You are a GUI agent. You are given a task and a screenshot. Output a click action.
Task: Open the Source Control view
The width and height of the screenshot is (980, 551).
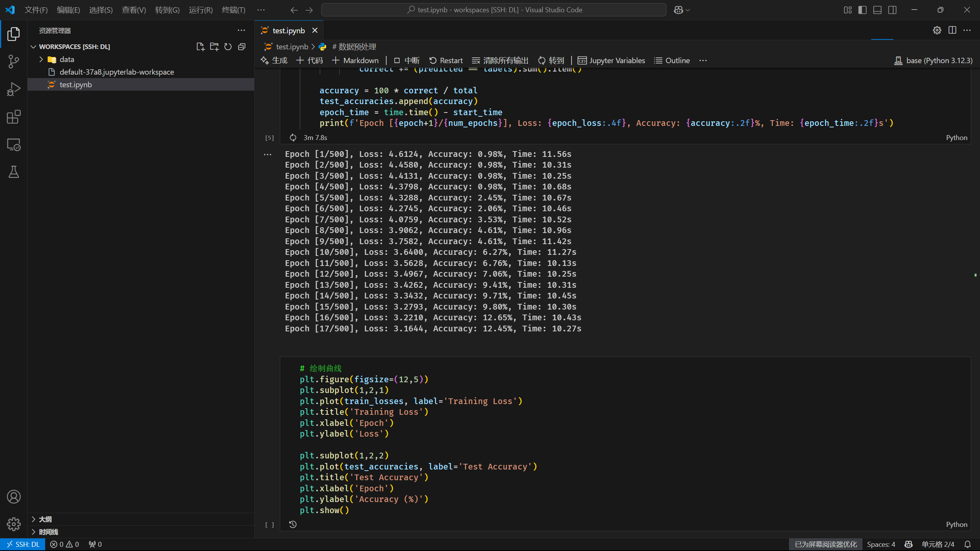coord(13,61)
